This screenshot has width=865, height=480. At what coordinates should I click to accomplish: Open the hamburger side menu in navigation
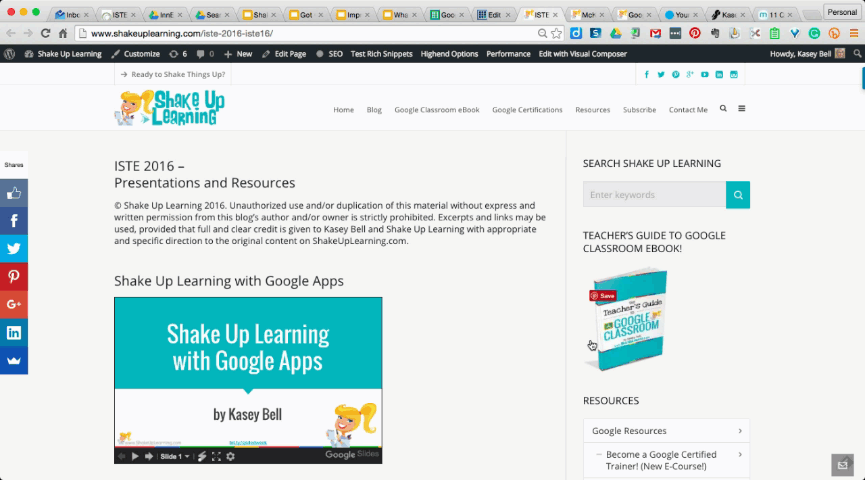pyautogui.click(x=742, y=109)
